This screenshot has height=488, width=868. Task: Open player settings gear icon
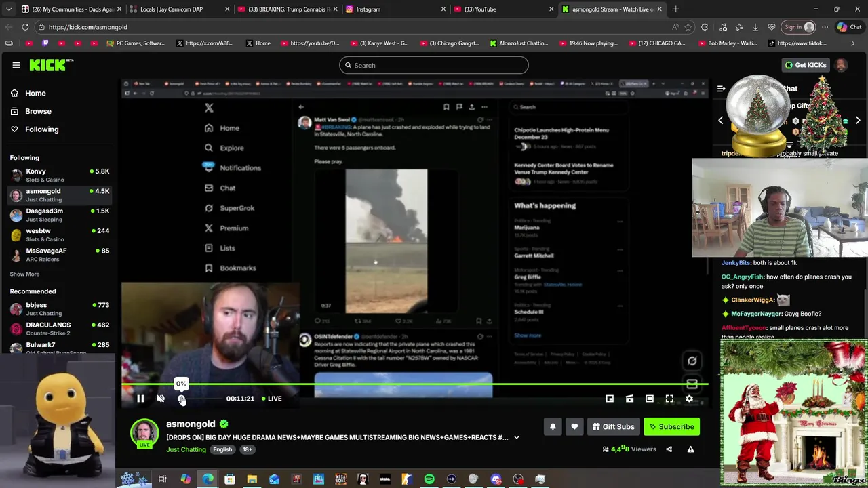690,399
